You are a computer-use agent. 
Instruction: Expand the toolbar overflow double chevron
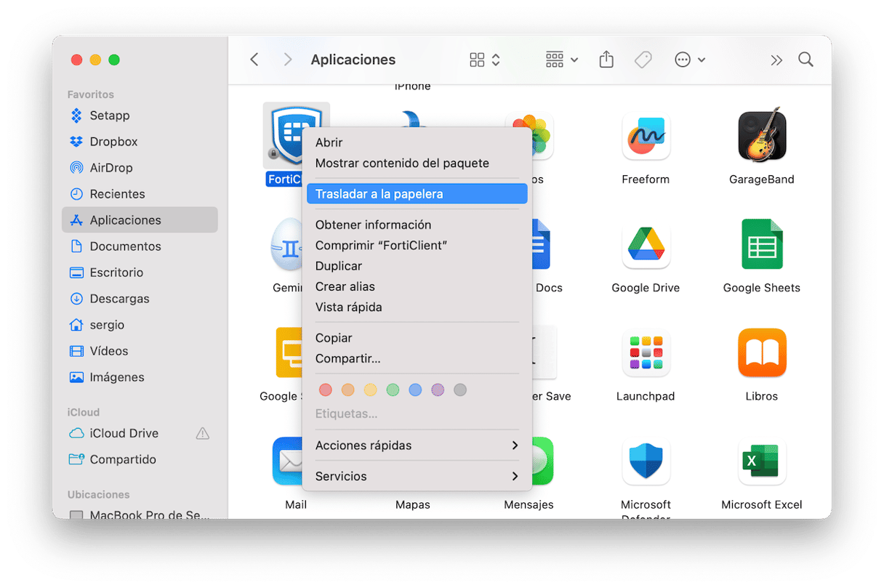(776, 60)
